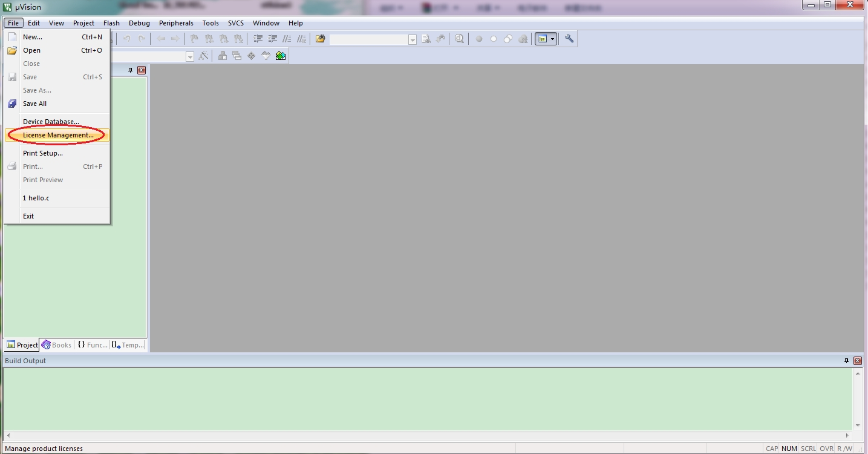868x454 pixels.
Task: Open the Configuration wrench icon
Action: 569,39
